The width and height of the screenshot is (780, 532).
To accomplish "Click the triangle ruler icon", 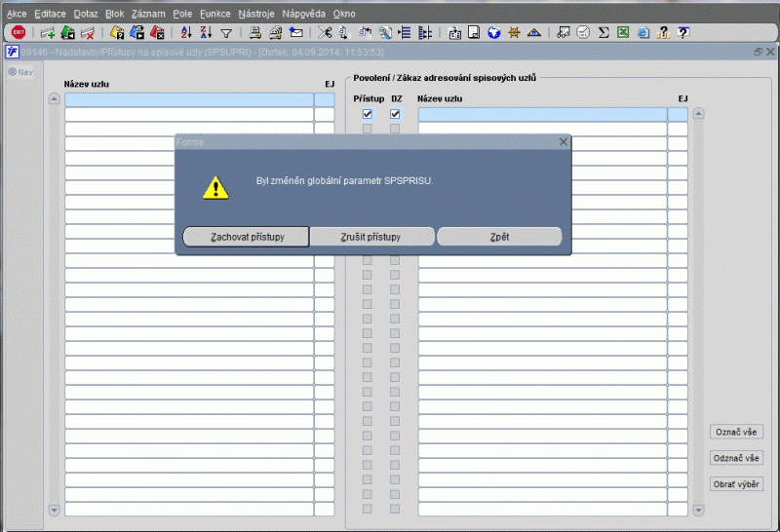I will (533, 33).
